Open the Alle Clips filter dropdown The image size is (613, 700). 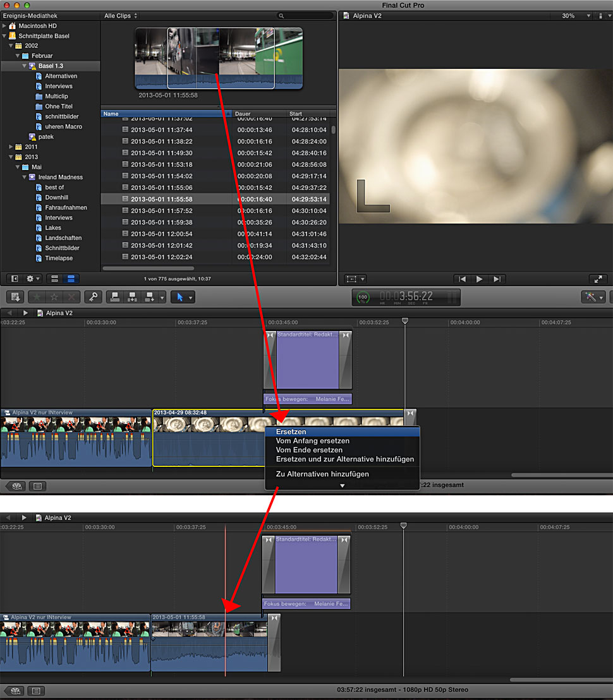pos(120,15)
